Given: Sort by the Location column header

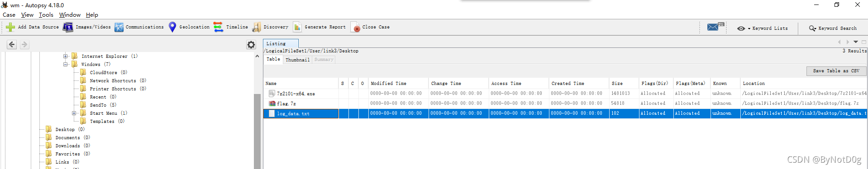Looking at the screenshot, I should 804,84.
